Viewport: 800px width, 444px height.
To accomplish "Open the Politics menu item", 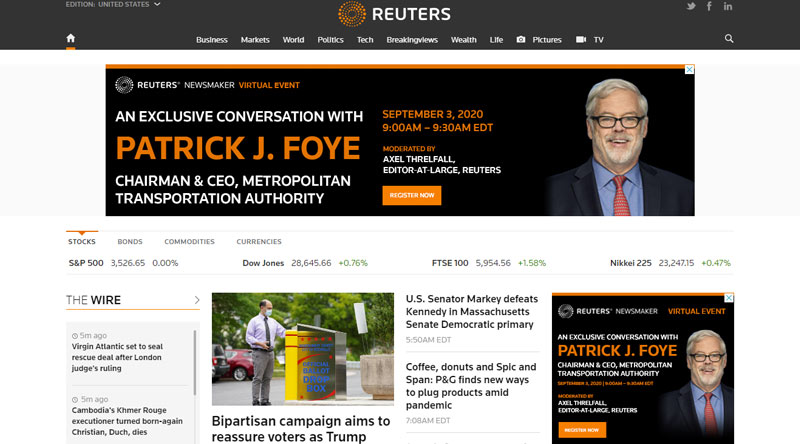I will coord(331,40).
